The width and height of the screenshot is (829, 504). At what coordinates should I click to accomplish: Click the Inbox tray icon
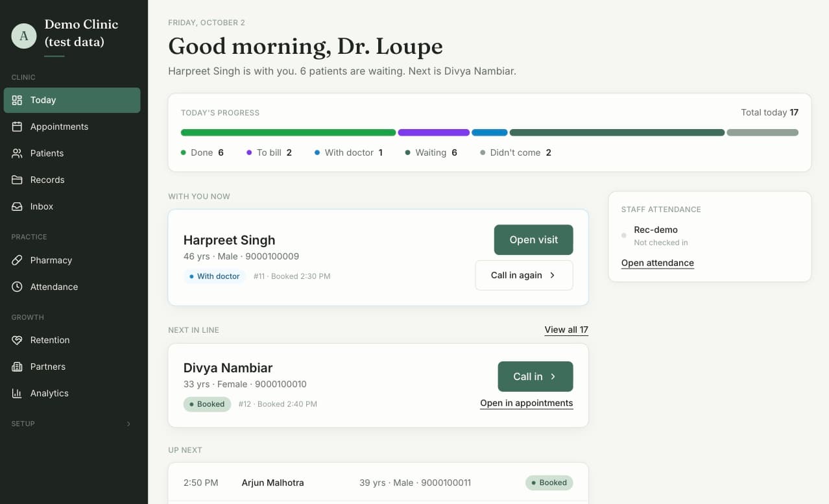(x=18, y=206)
